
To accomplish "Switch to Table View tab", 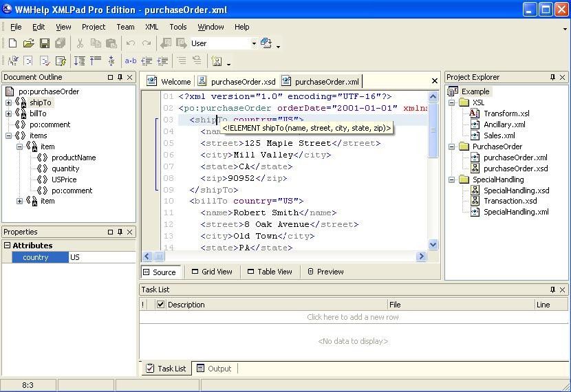I will 270,272.
